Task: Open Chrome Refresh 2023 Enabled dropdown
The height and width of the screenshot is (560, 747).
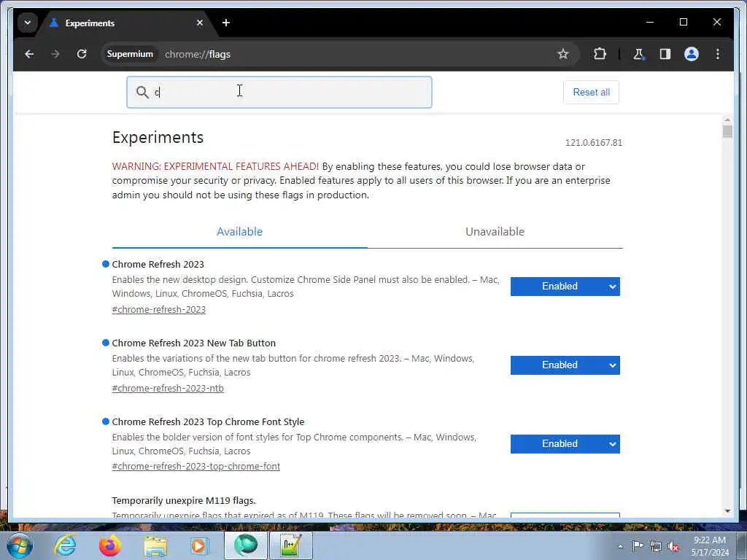Action: coord(565,286)
